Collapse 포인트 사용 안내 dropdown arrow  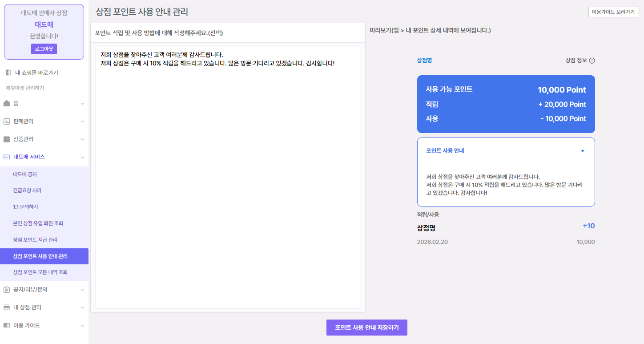[583, 151]
